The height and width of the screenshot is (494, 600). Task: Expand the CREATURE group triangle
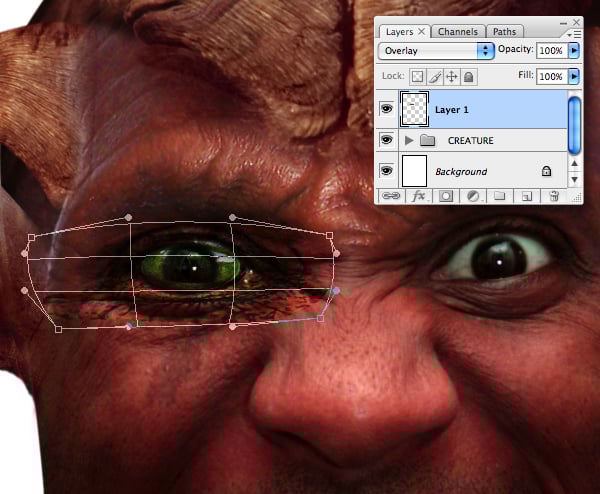click(x=409, y=140)
